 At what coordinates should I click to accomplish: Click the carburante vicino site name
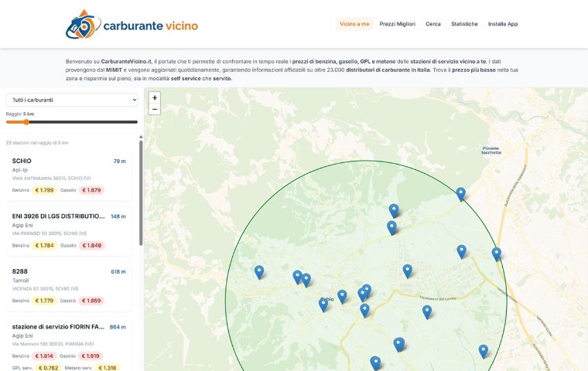150,26
